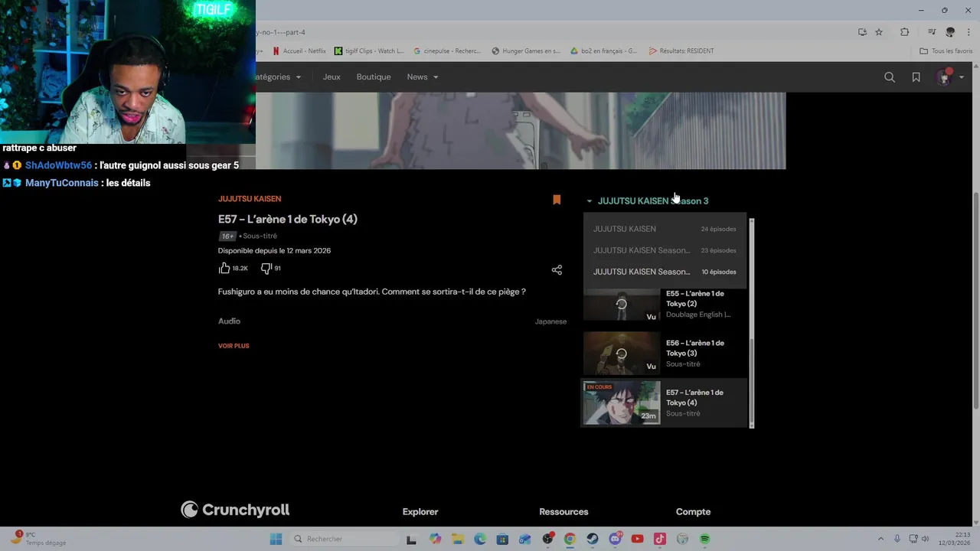Open Chrome profile avatar
The height and width of the screenshot is (551, 980).
(950, 32)
